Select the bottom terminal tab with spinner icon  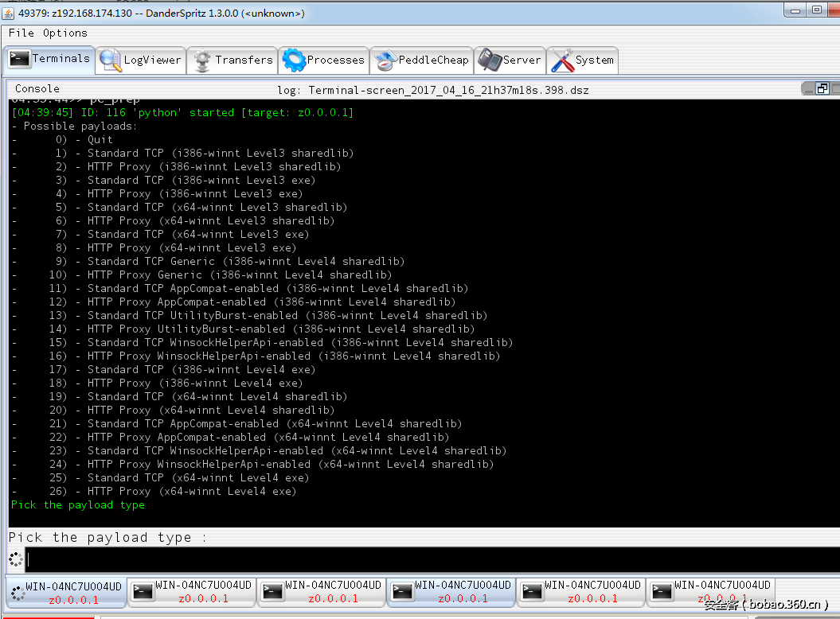pos(65,593)
